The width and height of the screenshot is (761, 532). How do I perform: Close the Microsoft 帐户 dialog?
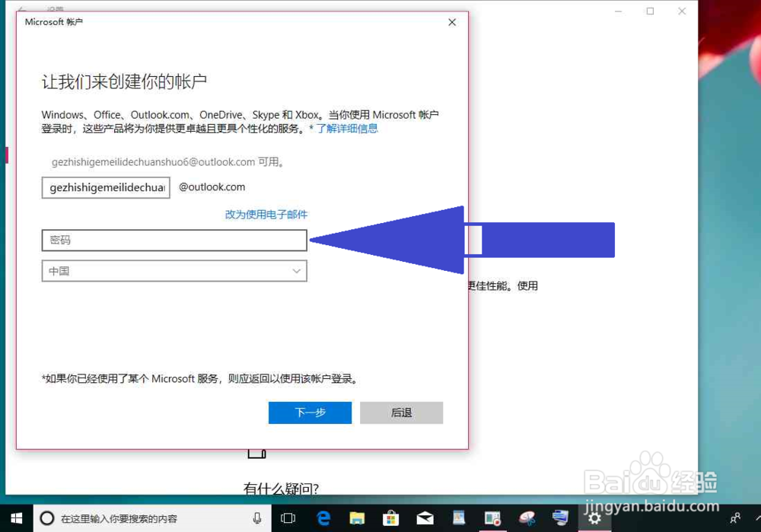click(452, 22)
